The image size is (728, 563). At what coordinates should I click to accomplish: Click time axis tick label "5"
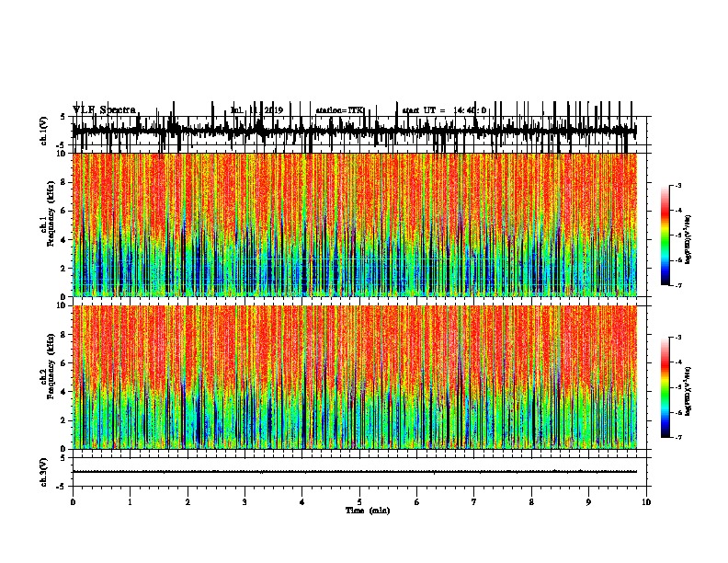click(359, 502)
